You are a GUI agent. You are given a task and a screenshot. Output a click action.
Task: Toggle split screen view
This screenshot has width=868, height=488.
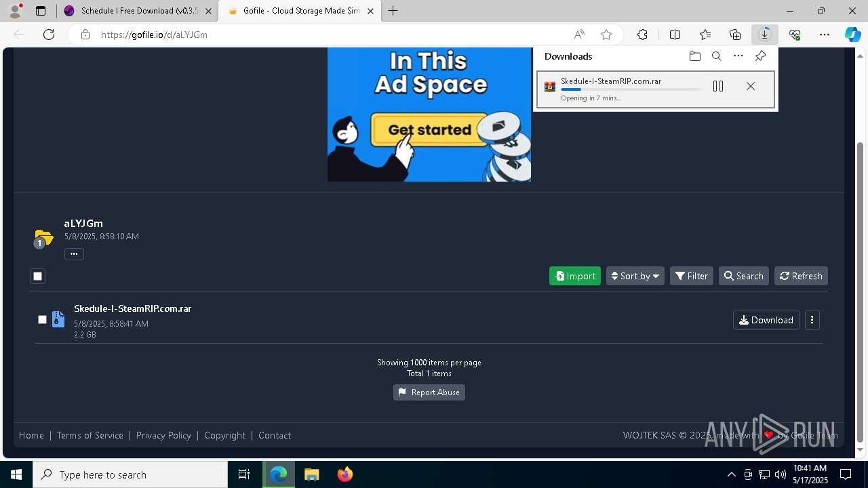(x=675, y=35)
